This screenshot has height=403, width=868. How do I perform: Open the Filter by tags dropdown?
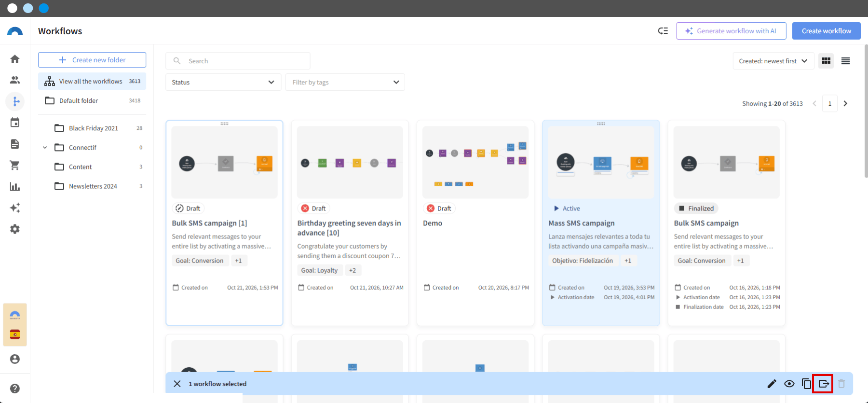[345, 82]
